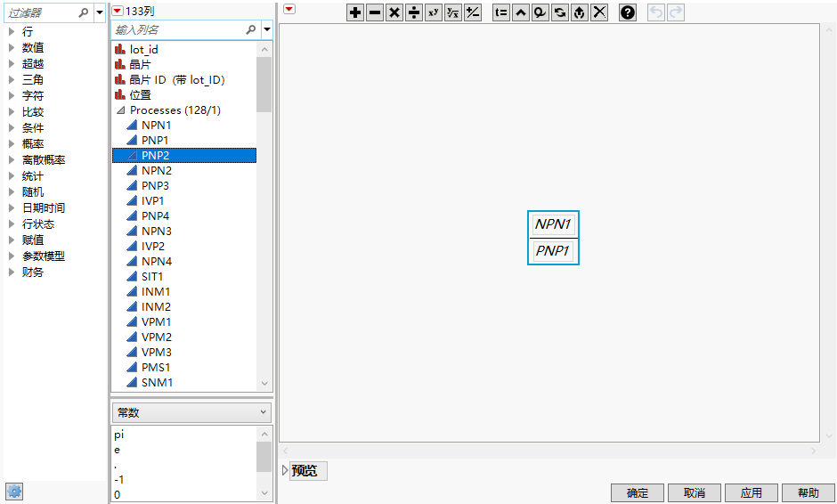The height and width of the screenshot is (504, 837).
Task: Click the upward-arrow peel icon in formula toolbar
Action: point(580,12)
